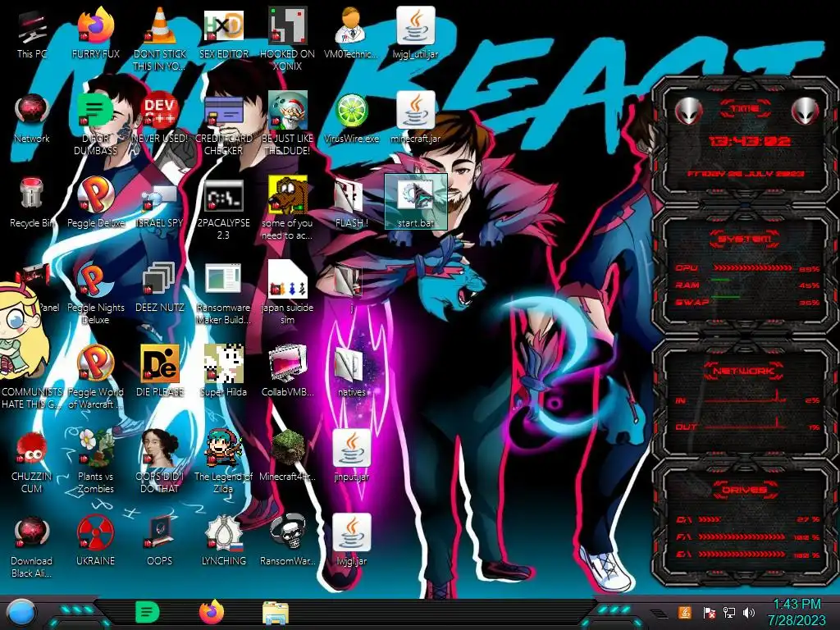Select the VLC traffic cone desktop shortcut
This screenshot has height=630, width=840.
pyautogui.click(x=160, y=39)
